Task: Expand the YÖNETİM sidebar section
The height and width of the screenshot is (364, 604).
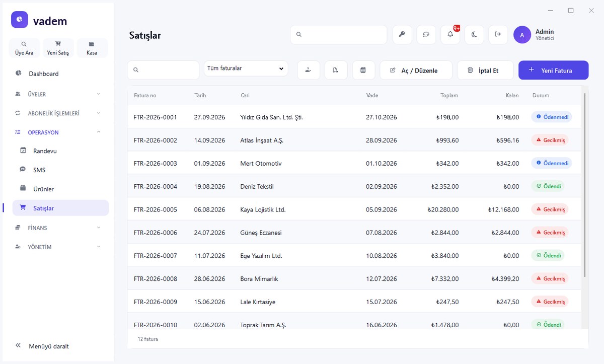Action: (58, 247)
